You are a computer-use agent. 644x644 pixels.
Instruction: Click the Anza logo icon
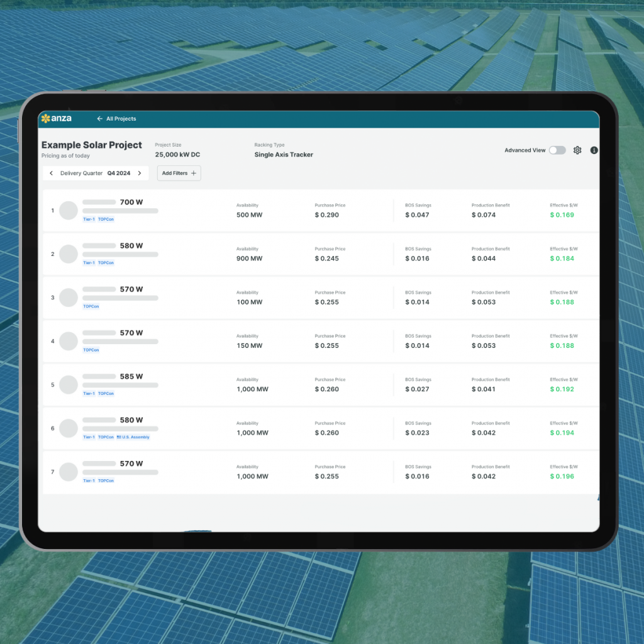point(45,118)
